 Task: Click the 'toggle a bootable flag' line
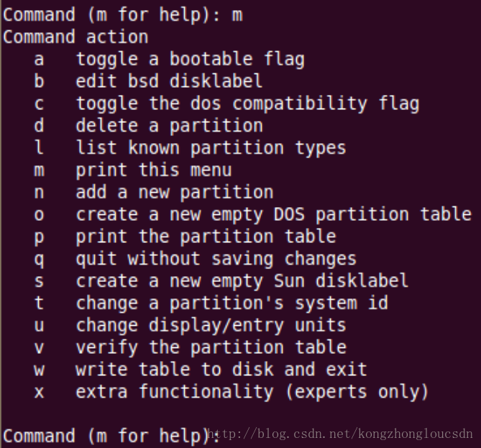[x=170, y=59]
